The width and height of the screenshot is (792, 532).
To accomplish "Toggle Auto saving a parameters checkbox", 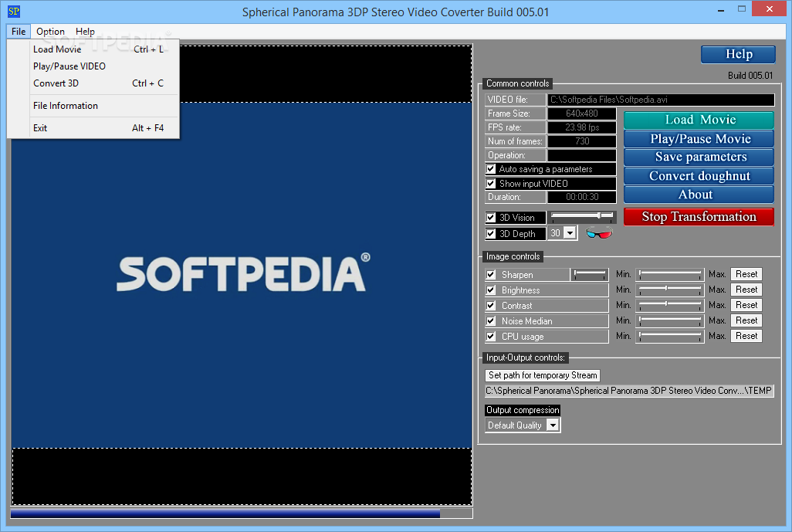I will [x=491, y=169].
